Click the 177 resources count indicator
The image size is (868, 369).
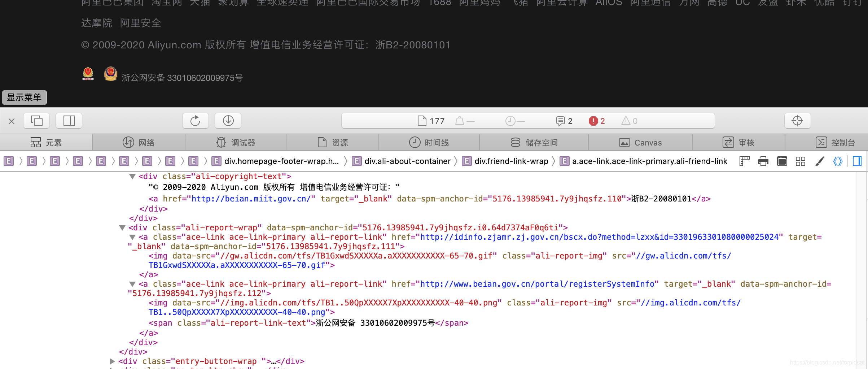(431, 121)
